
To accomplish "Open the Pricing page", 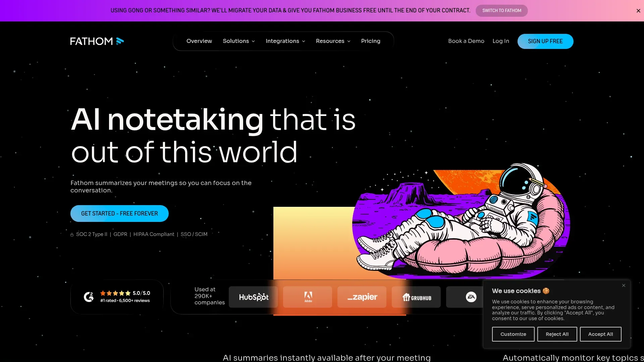I will click(370, 41).
